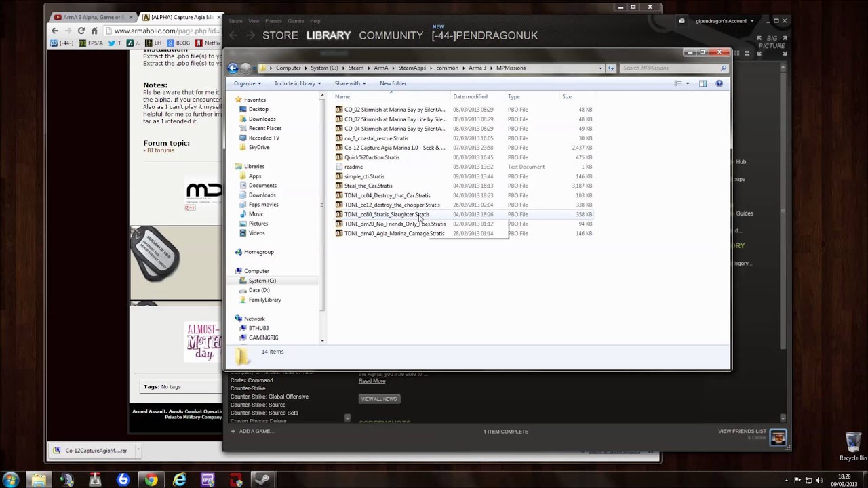Select Counter-Strike: Global Offensive in Steam library
Screen dimensions: 868x488
269,396
